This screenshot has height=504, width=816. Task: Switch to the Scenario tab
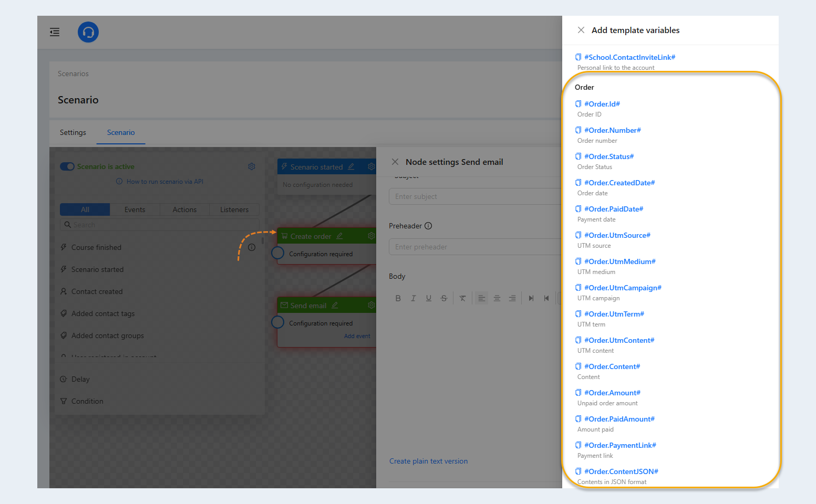[x=121, y=132]
